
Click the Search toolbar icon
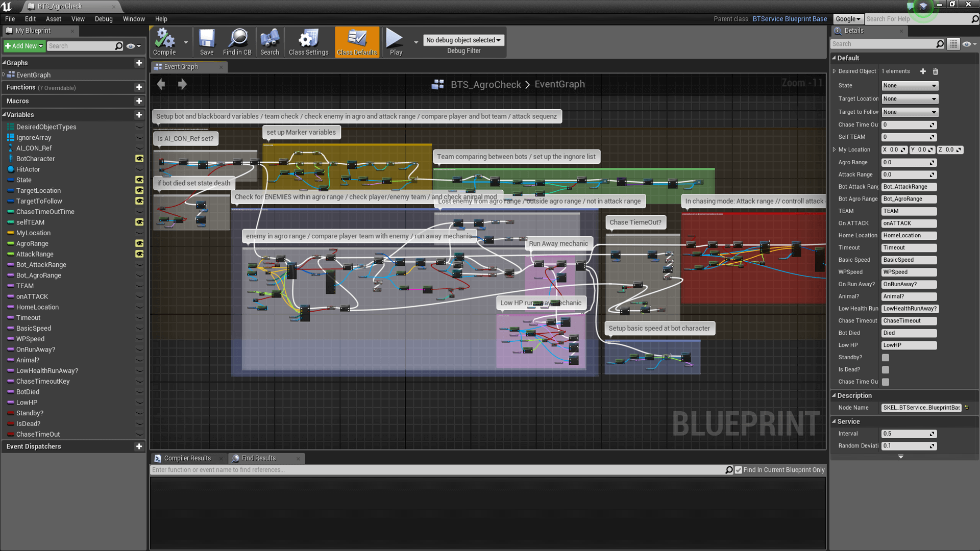[x=269, y=42]
